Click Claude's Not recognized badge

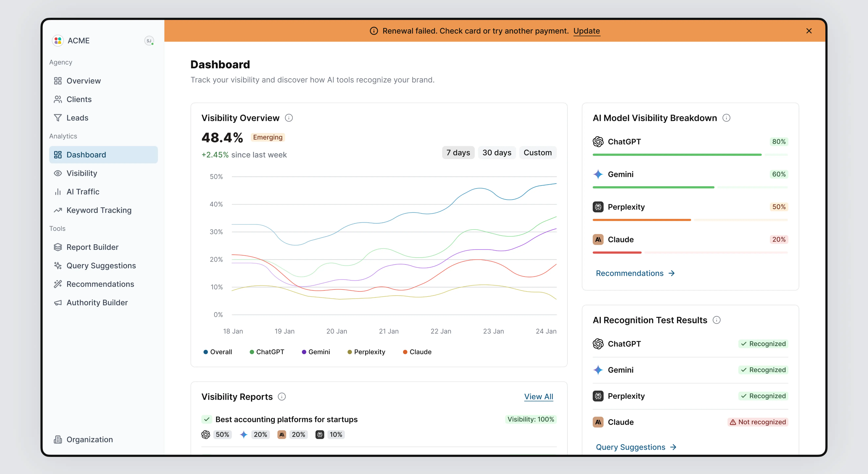pyautogui.click(x=758, y=422)
